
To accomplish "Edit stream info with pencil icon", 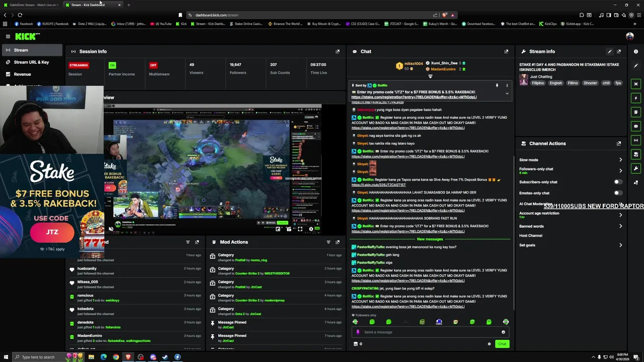I will click(610, 51).
